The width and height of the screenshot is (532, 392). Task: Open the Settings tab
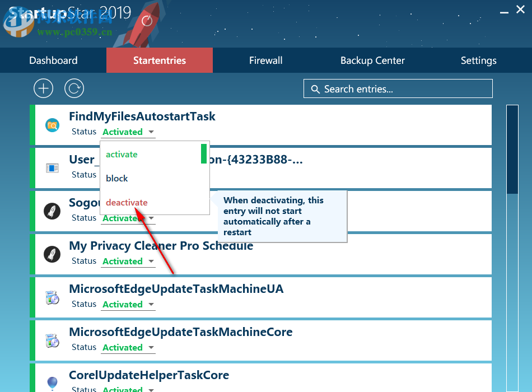point(478,60)
